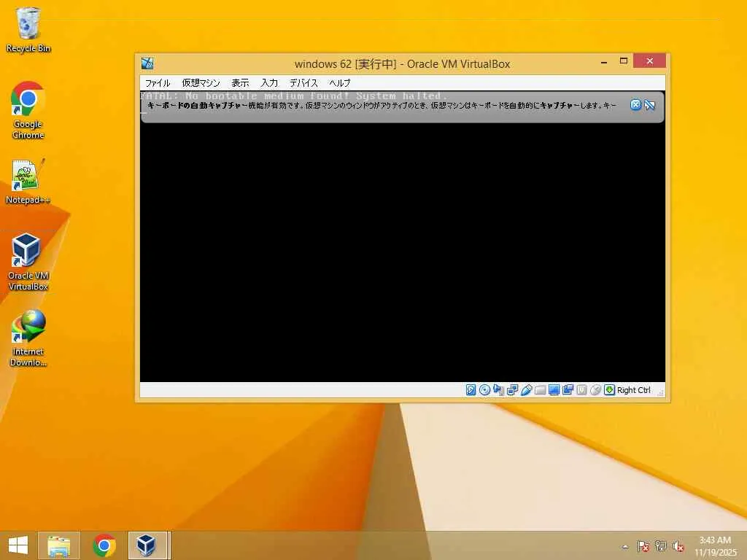Image resolution: width=747 pixels, height=560 pixels.
Task: Click the shared folders status icon
Action: 540,390
